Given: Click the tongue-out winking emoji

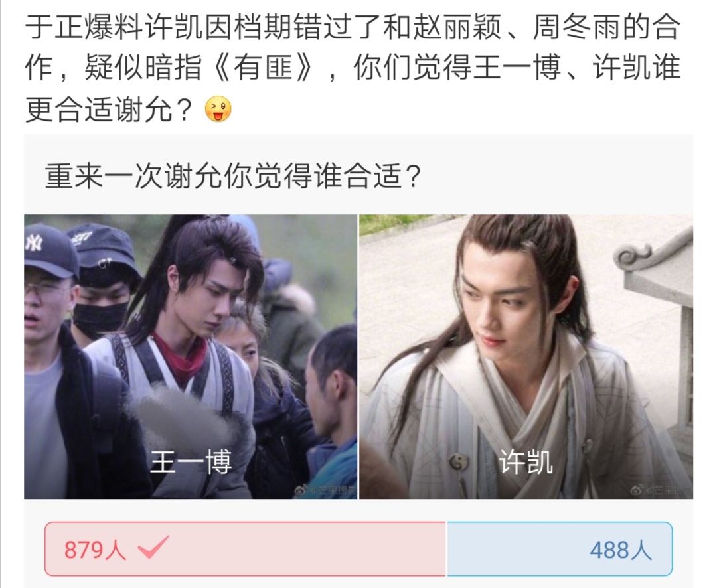Looking at the screenshot, I should tap(218, 110).
